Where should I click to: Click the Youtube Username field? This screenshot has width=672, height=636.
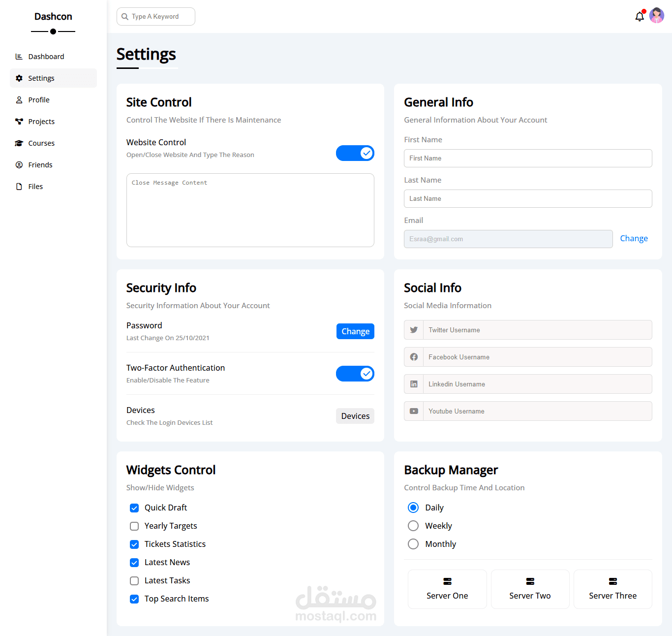(x=538, y=411)
